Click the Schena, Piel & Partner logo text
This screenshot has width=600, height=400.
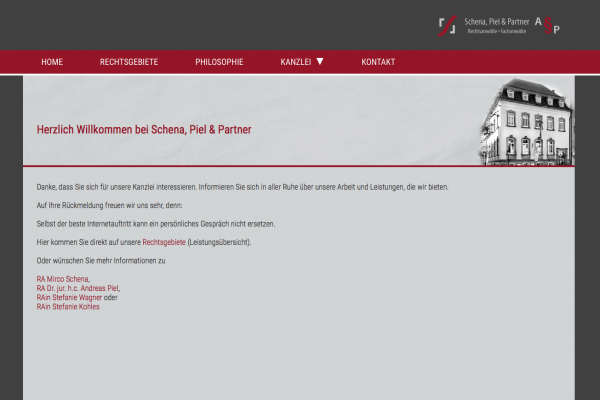click(x=497, y=21)
